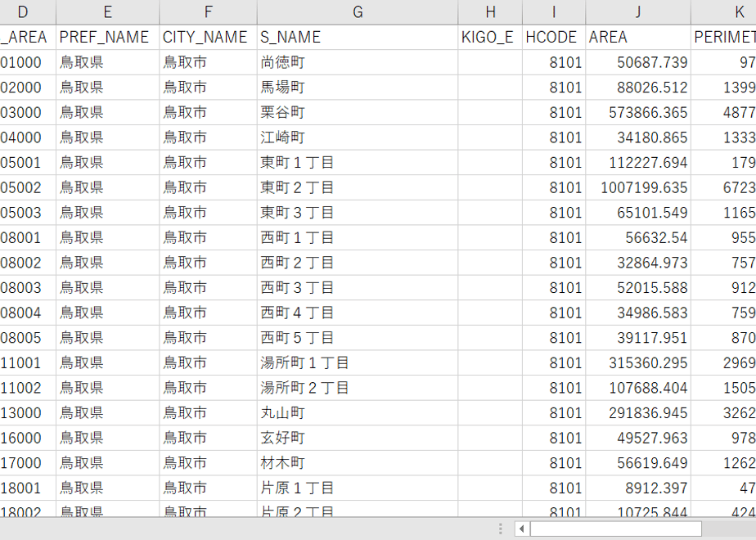Select the AREA value 1007199.635
The width and height of the screenshot is (756, 540).
[638, 187]
